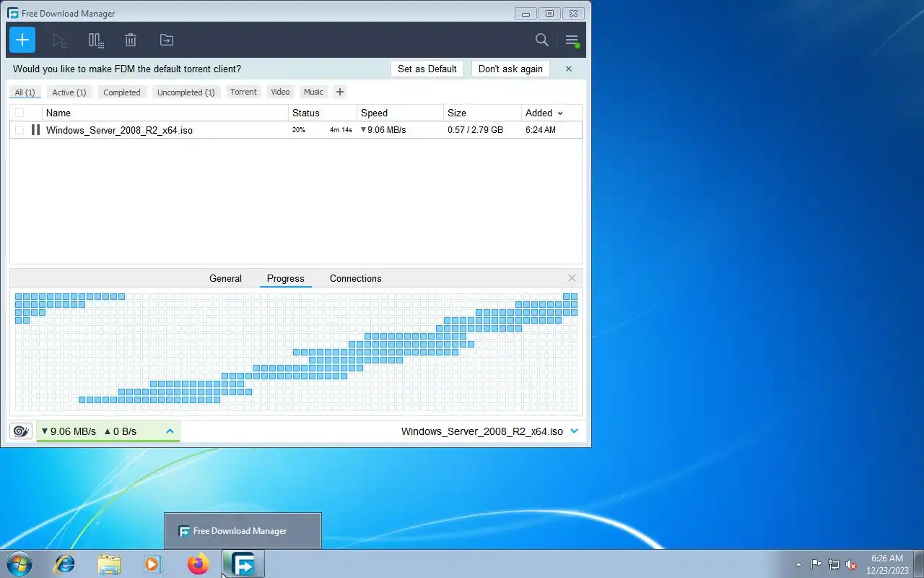Click the Start all downloads toolbar icon
This screenshot has height=578, width=924.
[60, 40]
